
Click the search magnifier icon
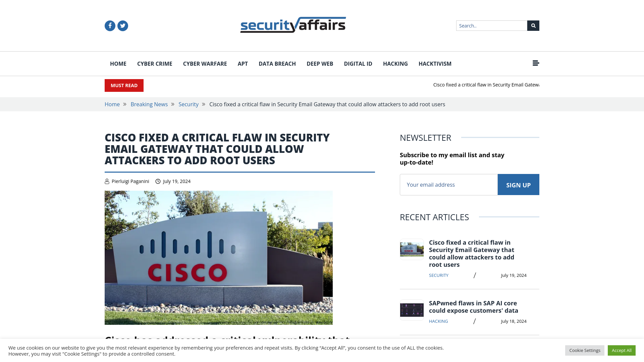533,25
